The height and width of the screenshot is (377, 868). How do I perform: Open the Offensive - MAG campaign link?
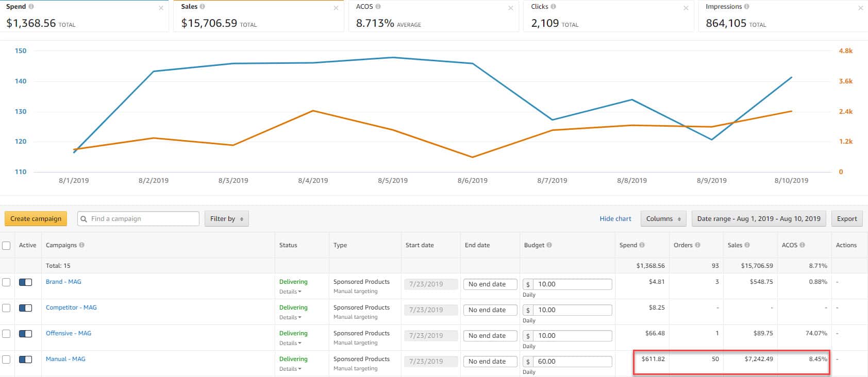pos(69,333)
